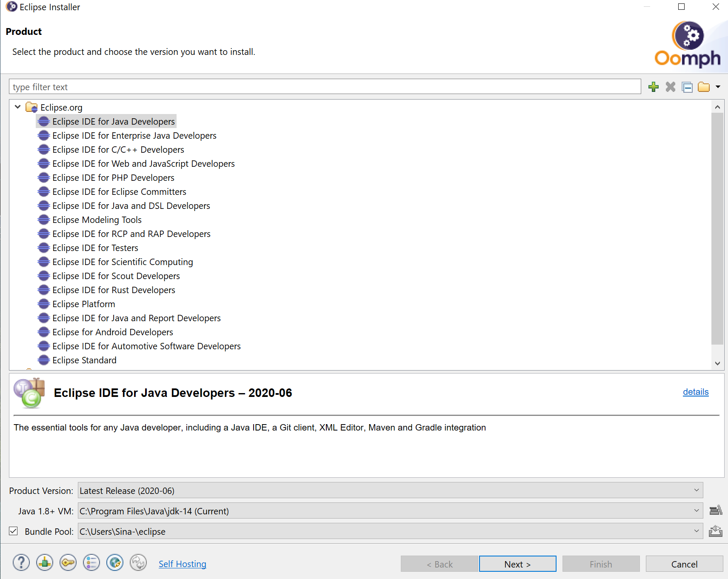The height and width of the screenshot is (579, 728).
Task: Select a Java VM using the icon beside the VM dropdown
Action: [717, 511]
